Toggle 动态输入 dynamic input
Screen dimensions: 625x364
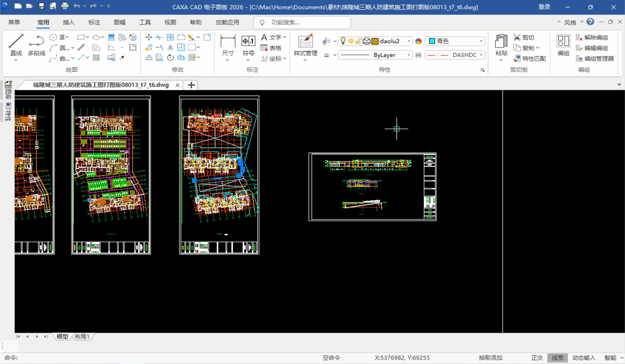point(584,358)
